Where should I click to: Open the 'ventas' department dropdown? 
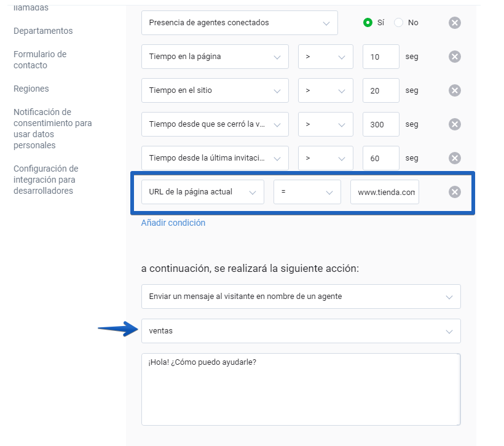coord(301,331)
